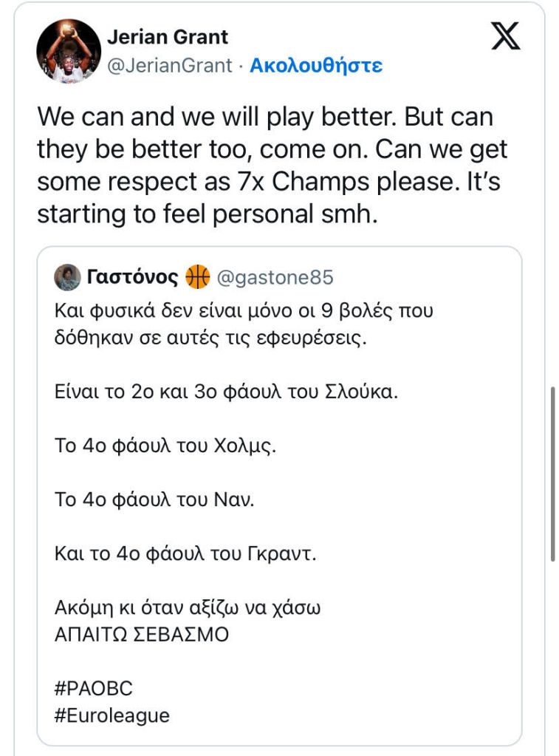Click the quoted line mentioning Σλούκα
The image size is (559, 756).
pyautogui.click(x=226, y=392)
